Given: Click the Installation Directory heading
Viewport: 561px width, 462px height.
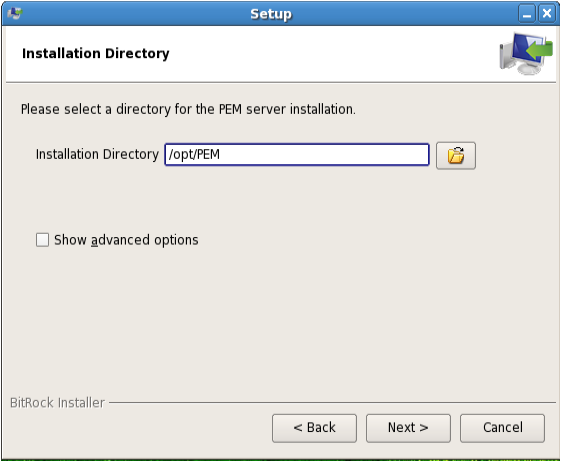Looking at the screenshot, I should pos(96,54).
